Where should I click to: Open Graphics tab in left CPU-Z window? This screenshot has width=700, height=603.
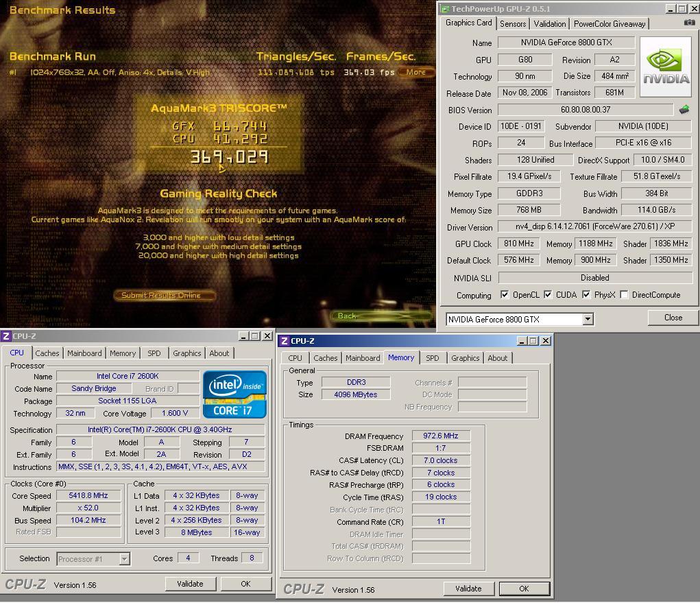click(186, 353)
